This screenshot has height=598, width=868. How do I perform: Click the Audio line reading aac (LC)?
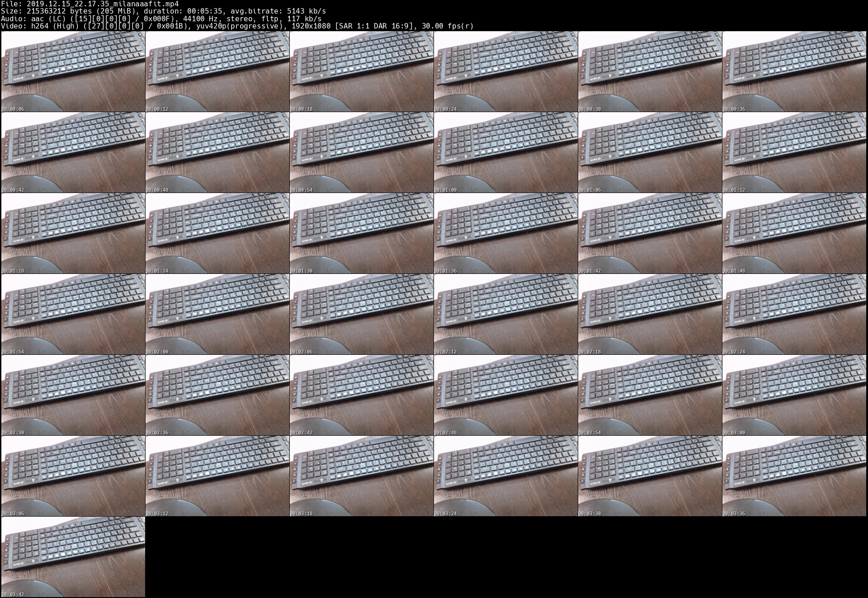[x=161, y=19]
